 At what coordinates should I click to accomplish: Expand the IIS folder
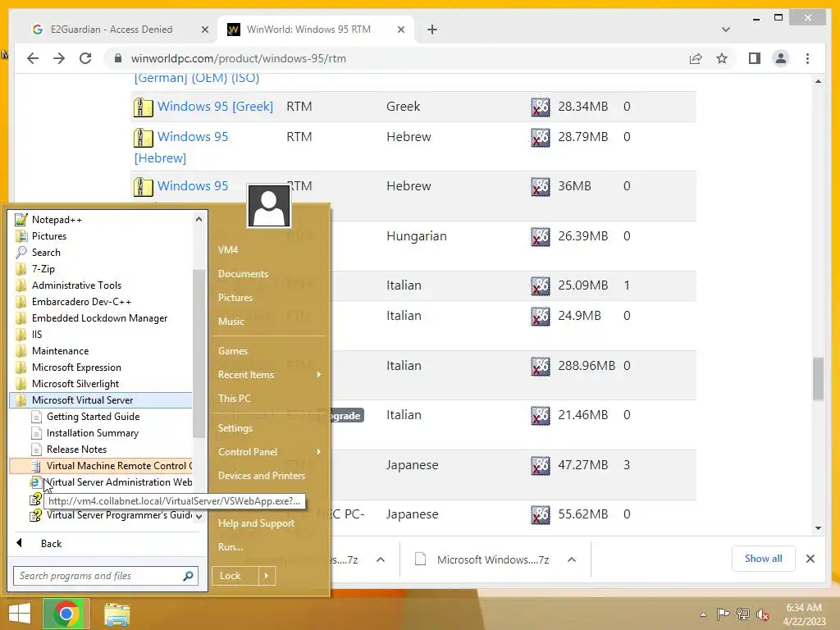36,335
